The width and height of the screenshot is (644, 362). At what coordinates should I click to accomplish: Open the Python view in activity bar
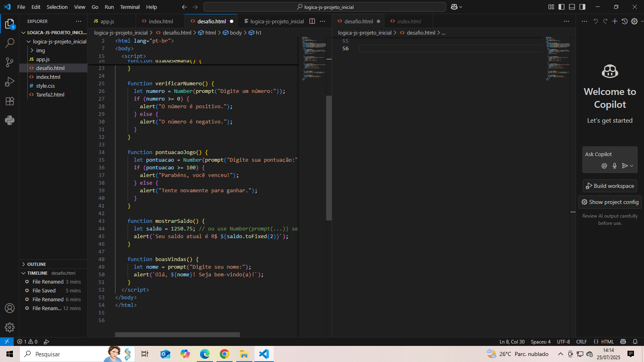pos(10,120)
